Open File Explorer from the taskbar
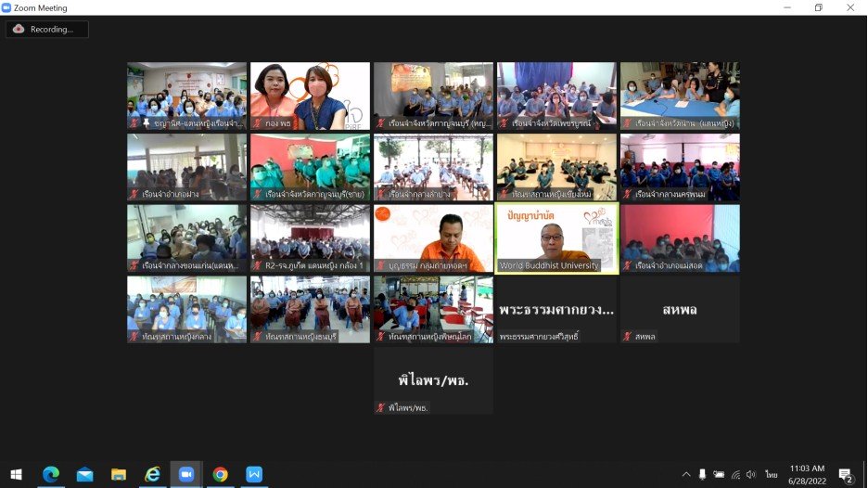This screenshot has height=488, width=868. coord(119,474)
